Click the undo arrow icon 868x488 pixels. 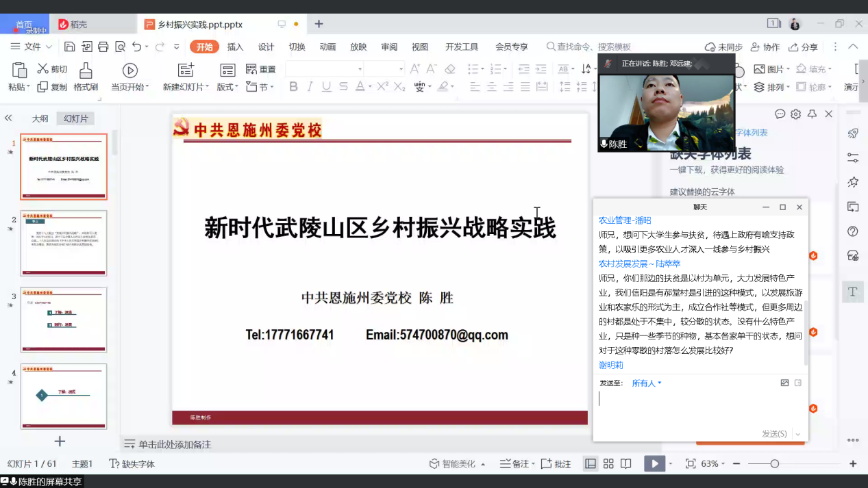(x=136, y=47)
